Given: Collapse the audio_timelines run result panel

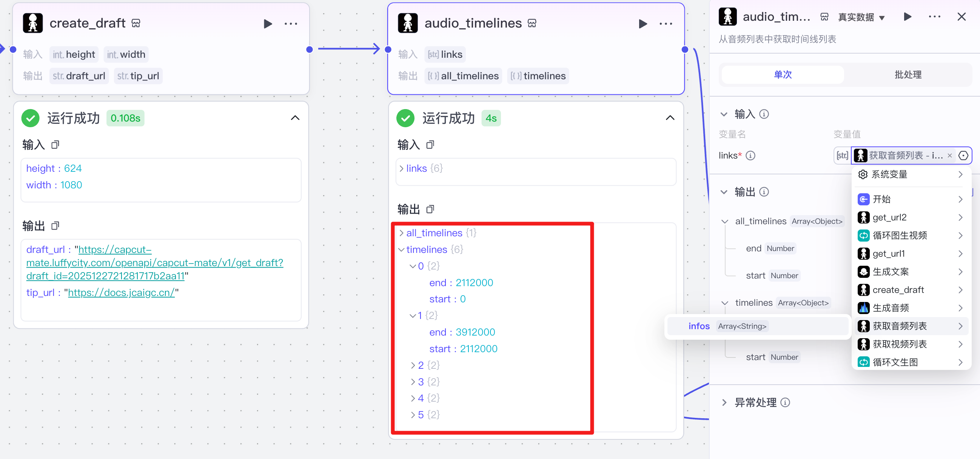Looking at the screenshot, I should tap(670, 118).
